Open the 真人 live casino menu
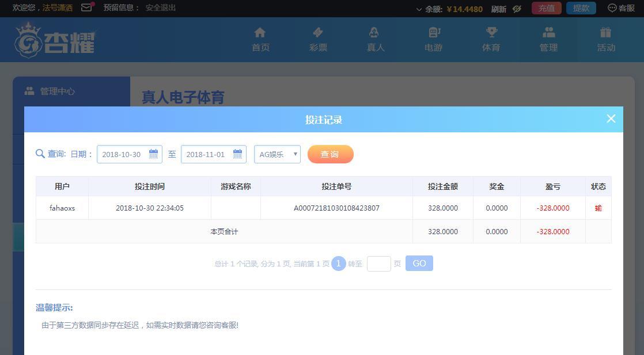The image size is (644, 355). tap(376, 40)
